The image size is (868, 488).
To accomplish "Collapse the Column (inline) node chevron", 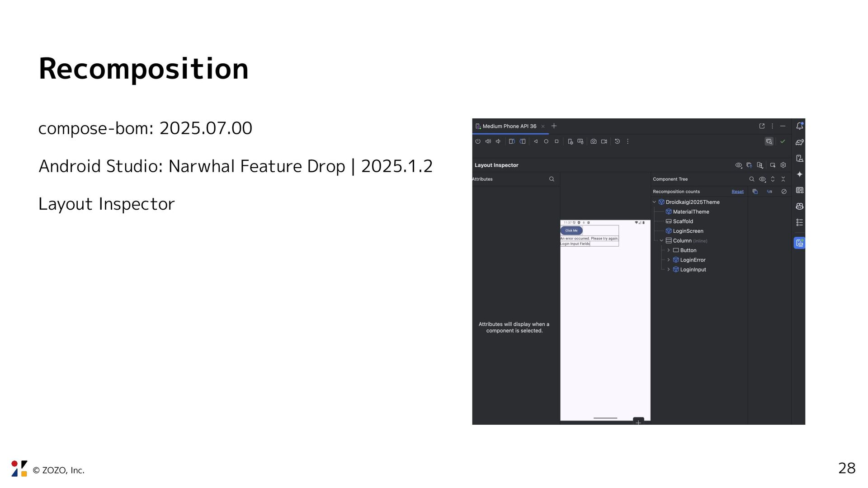I will click(x=661, y=241).
